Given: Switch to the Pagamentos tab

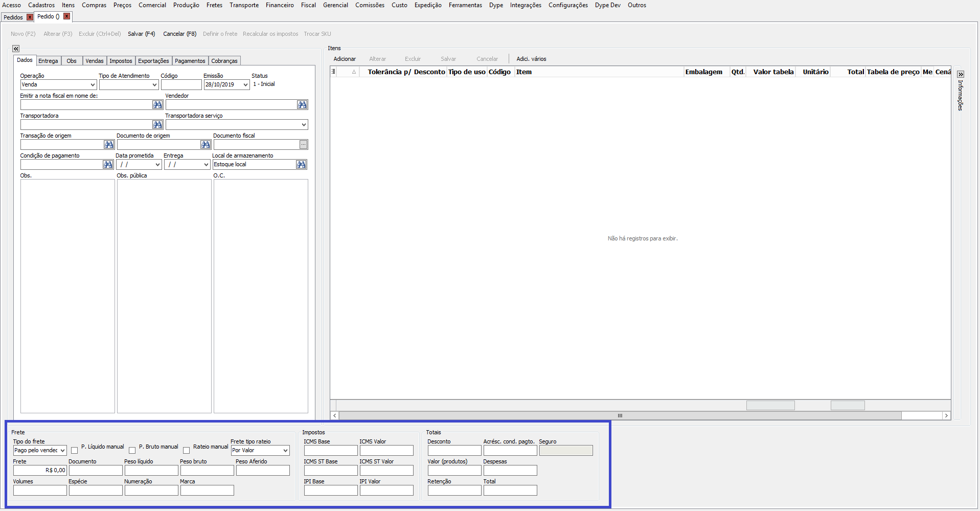Looking at the screenshot, I should pos(190,61).
